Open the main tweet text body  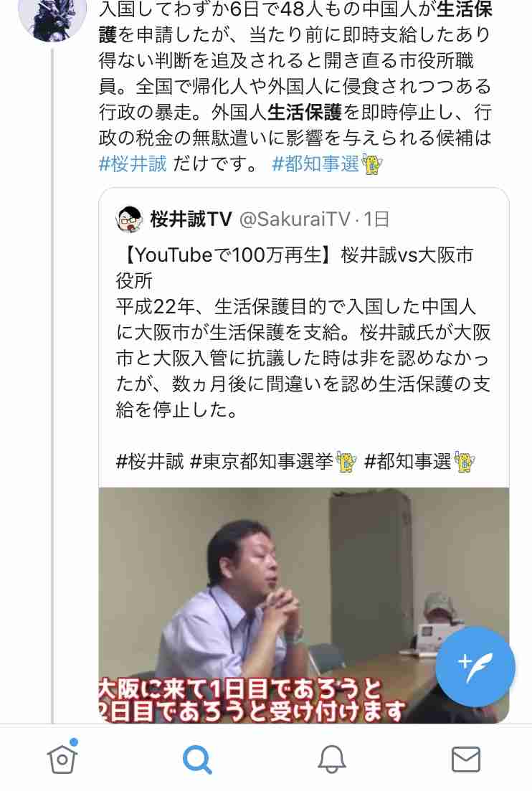tap(295, 86)
